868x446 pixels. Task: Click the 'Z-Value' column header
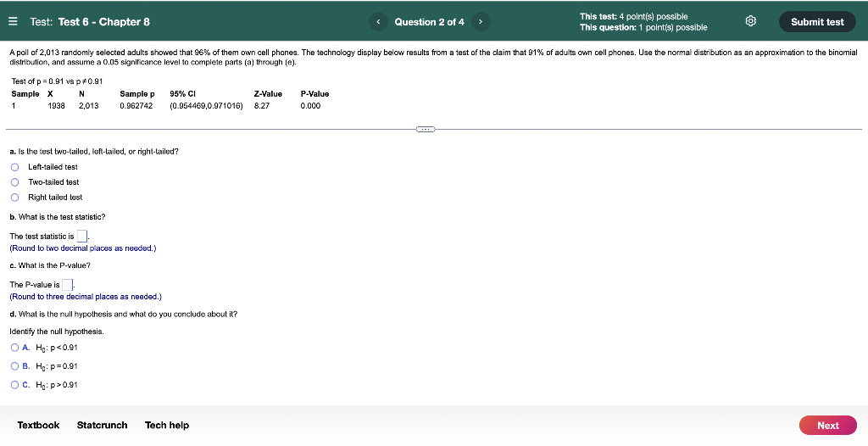[x=268, y=93]
